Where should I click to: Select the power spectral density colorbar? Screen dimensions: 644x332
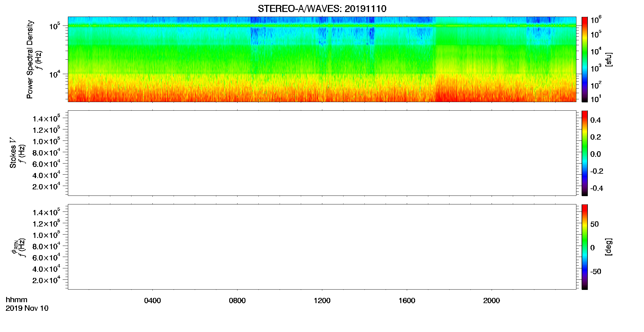[x=585, y=59]
